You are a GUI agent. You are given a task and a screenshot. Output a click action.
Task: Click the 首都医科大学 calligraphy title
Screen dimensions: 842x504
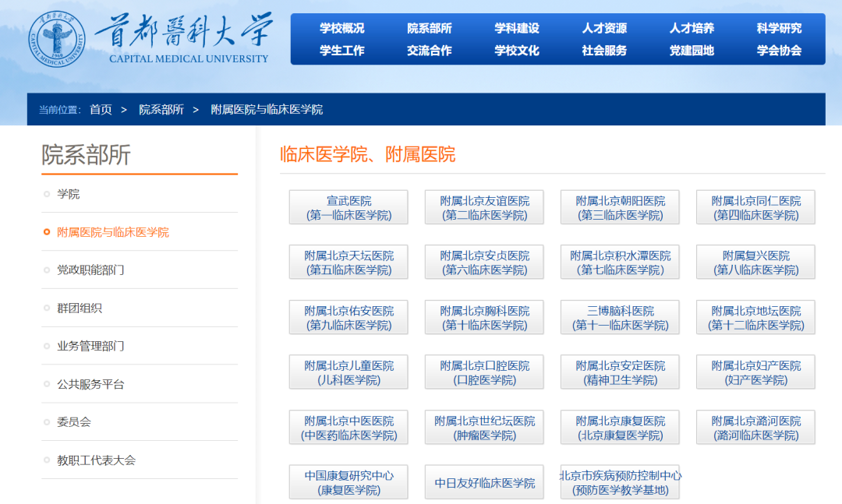tap(184, 30)
